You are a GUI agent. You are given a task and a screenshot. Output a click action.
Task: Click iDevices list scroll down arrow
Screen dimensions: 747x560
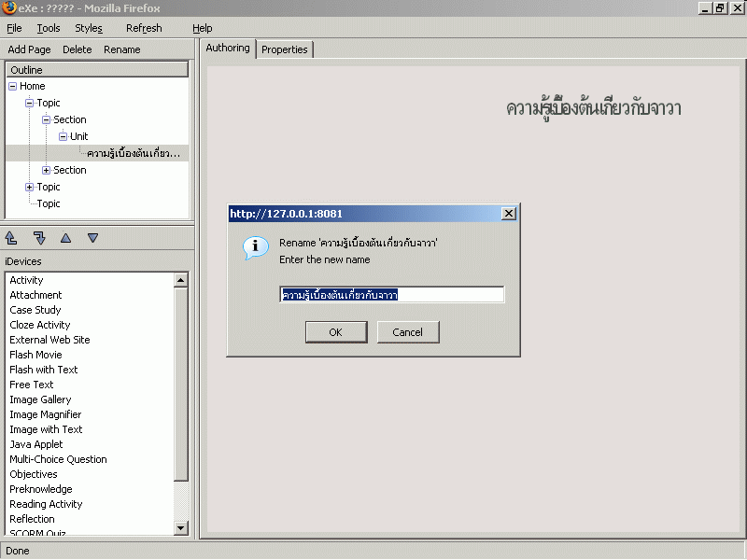click(180, 527)
